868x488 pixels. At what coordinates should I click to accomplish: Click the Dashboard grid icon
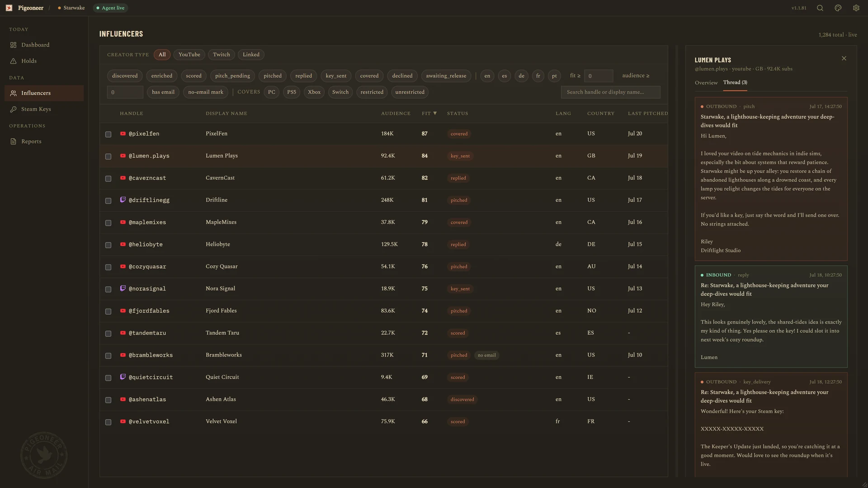point(14,45)
